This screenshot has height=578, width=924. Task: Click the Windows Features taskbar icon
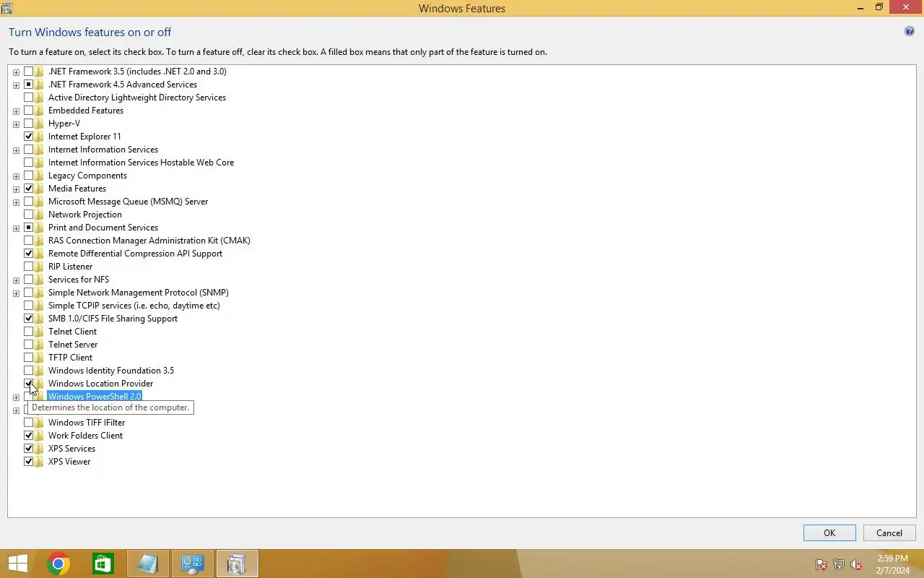pyautogui.click(x=237, y=564)
